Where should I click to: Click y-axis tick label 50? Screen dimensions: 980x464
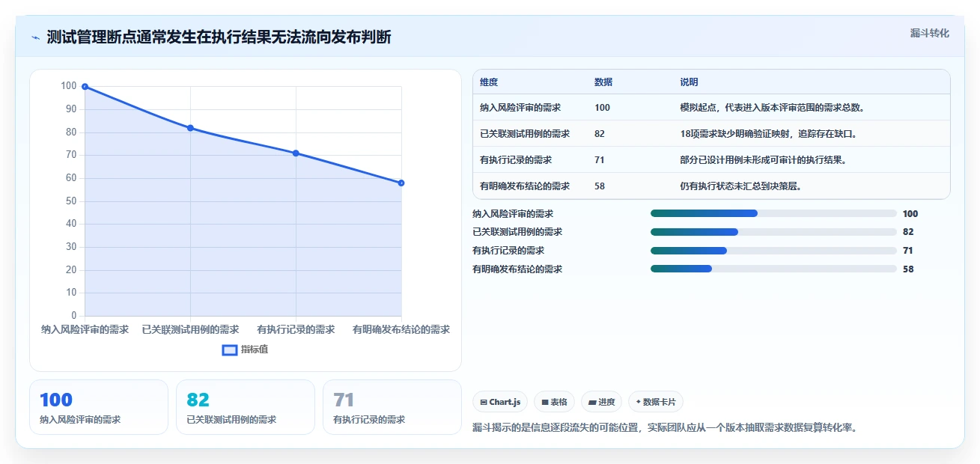[71, 201]
